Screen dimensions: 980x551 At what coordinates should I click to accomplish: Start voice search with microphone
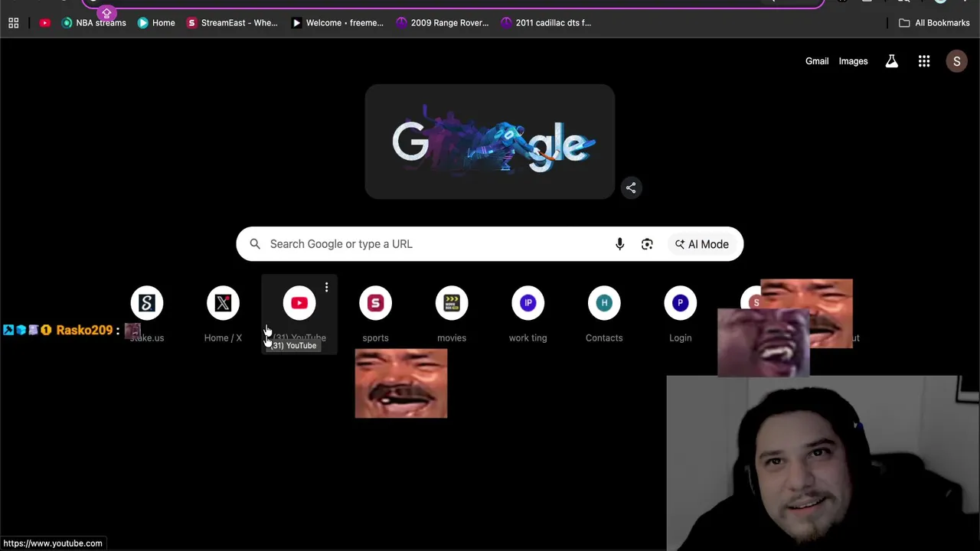[620, 244]
